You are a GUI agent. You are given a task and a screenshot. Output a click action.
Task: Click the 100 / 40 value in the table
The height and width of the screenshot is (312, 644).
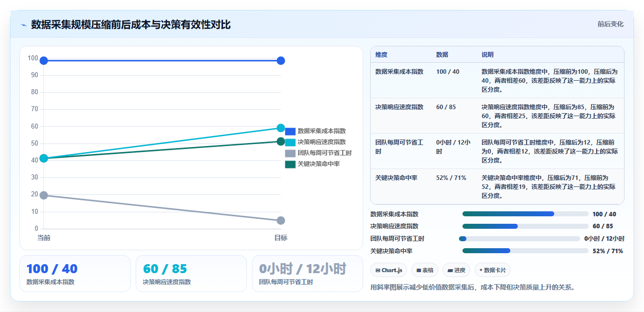(x=448, y=72)
